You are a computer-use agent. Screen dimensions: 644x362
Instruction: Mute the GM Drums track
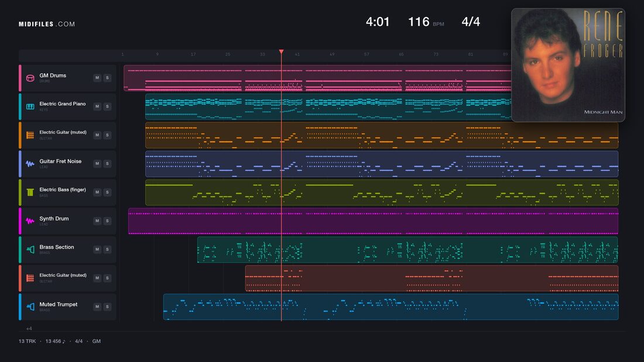[97, 78]
